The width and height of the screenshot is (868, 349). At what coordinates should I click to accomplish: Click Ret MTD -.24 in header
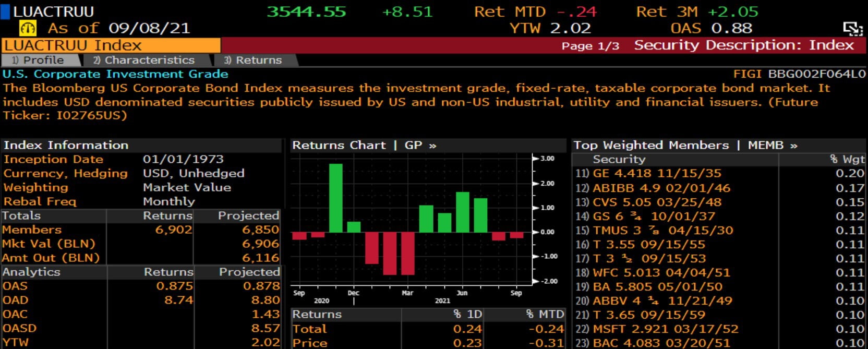click(535, 11)
